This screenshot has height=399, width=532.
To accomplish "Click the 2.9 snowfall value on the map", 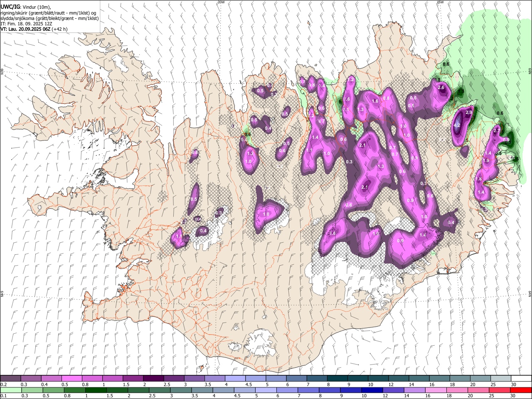I will (469, 113).
